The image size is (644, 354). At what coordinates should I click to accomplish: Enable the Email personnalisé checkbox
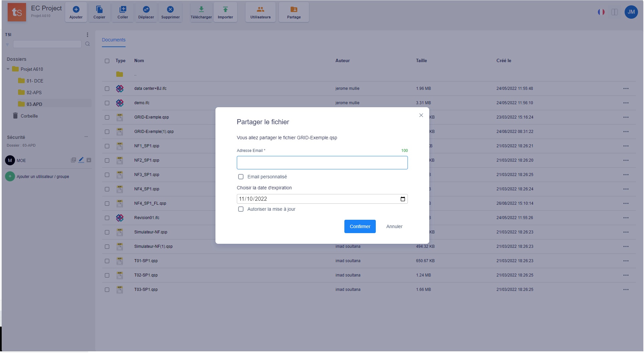pos(240,177)
